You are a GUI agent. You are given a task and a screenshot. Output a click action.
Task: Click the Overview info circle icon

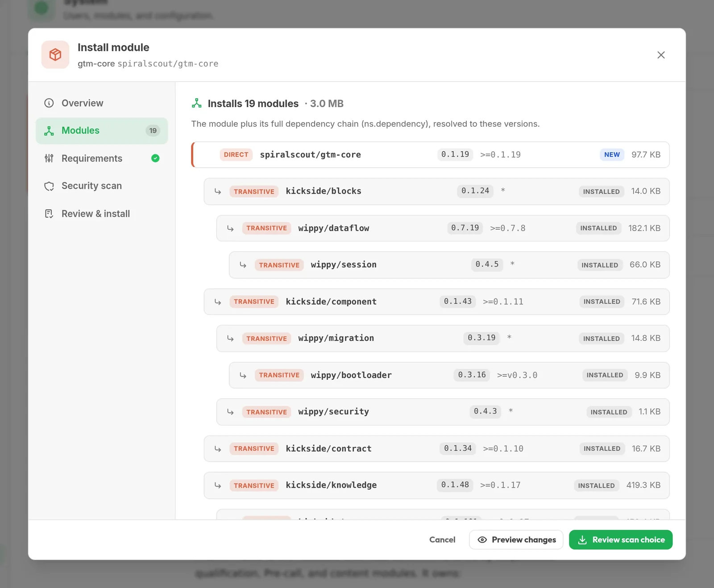49,103
